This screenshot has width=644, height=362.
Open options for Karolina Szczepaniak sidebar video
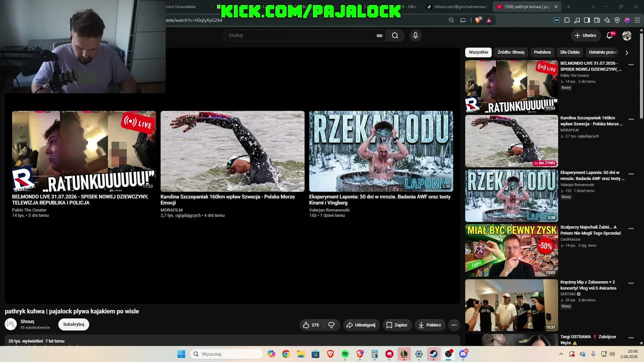coord(631,119)
